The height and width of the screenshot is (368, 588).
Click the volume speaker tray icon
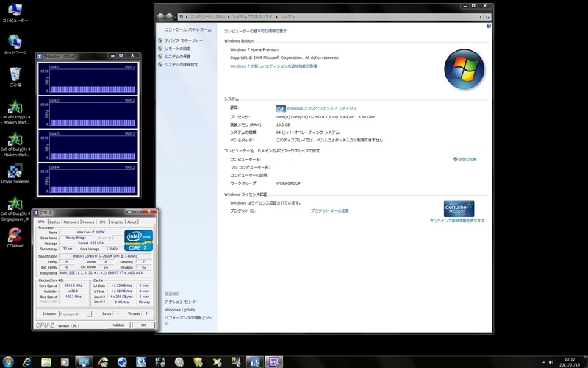(x=551, y=362)
